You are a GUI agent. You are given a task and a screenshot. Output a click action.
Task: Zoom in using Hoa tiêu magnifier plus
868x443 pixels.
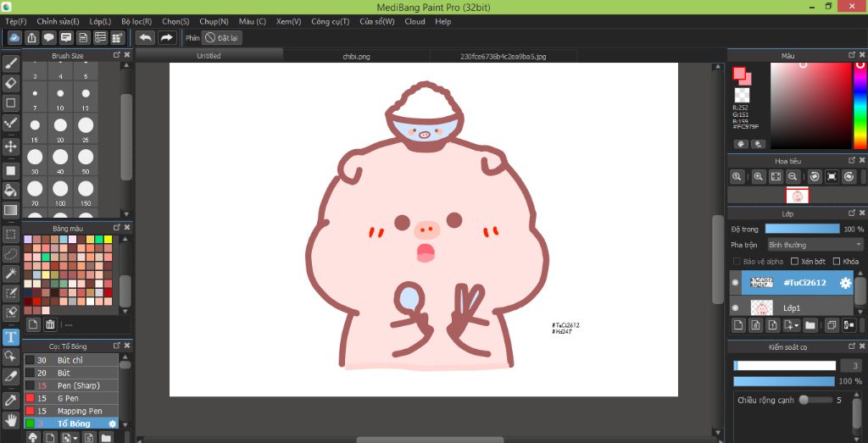click(759, 176)
